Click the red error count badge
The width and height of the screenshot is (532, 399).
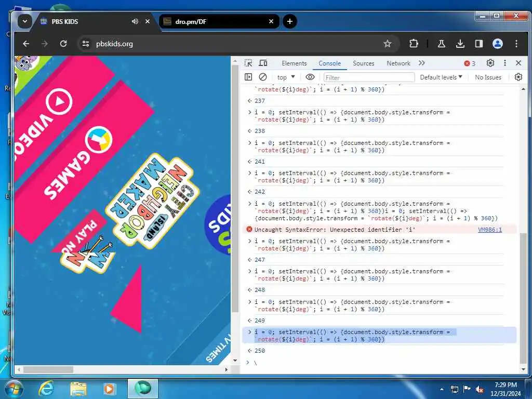(470, 63)
